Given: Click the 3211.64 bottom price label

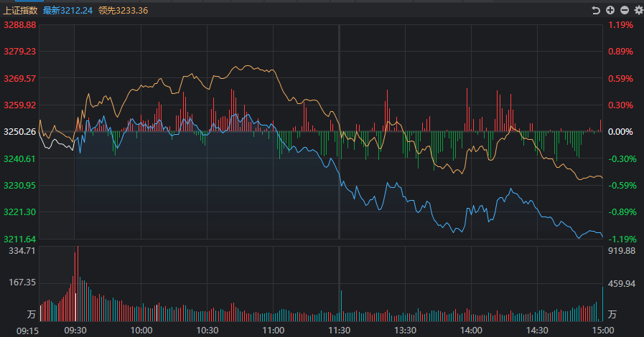Looking at the screenshot, I should [x=19, y=239].
